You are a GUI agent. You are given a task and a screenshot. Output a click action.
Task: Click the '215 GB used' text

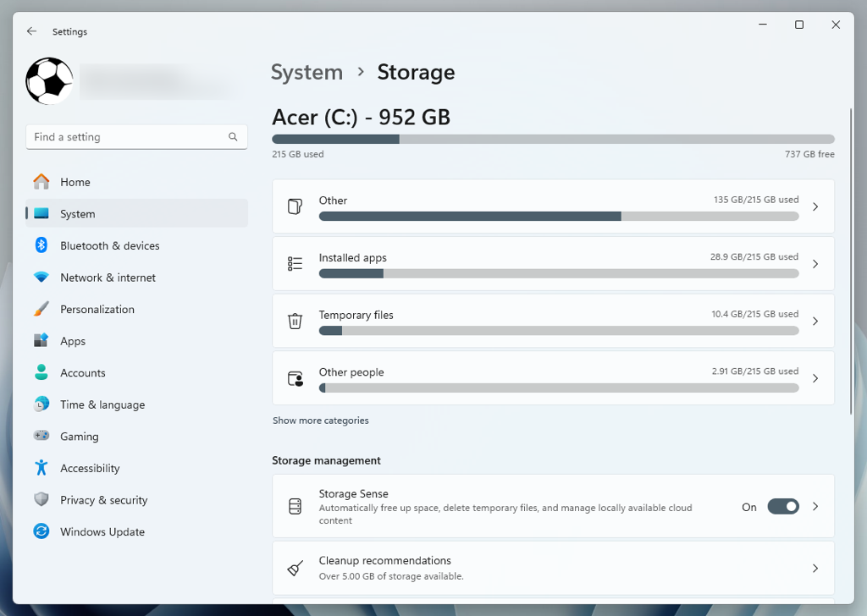298,154
